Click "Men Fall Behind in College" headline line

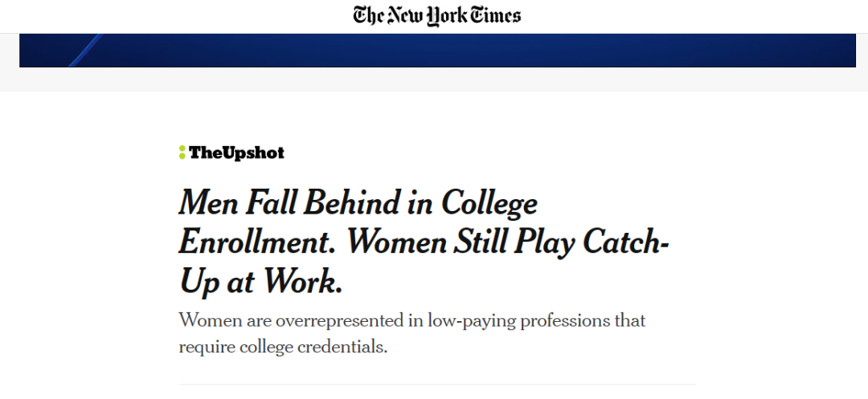(358, 203)
